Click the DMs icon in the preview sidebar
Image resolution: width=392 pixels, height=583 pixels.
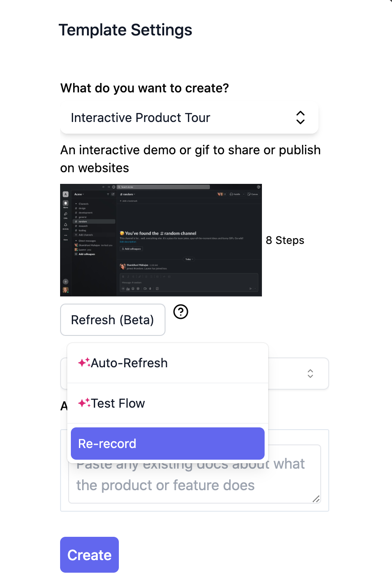65,215
